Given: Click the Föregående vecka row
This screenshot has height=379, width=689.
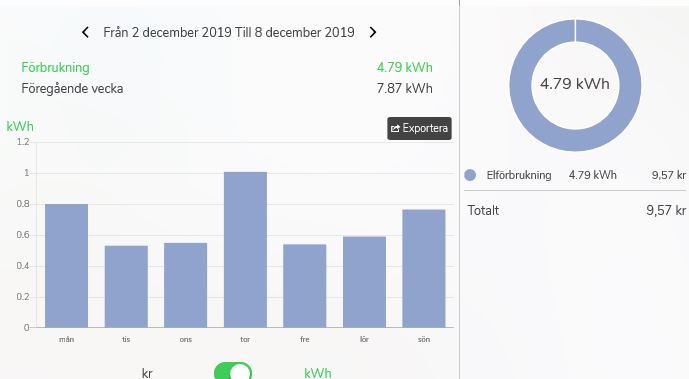Looking at the screenshot, I should point(227,88).
